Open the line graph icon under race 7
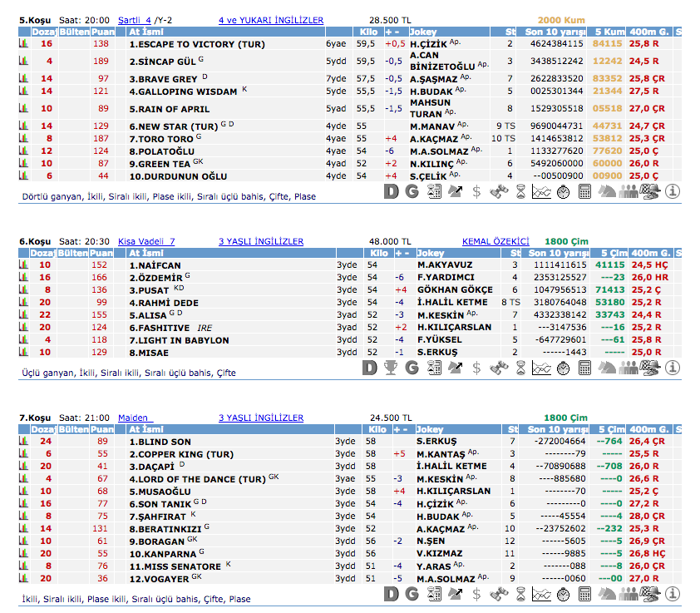Image resolution: width=700 pixels, height=613 pixels. click(x=541, y=594)
